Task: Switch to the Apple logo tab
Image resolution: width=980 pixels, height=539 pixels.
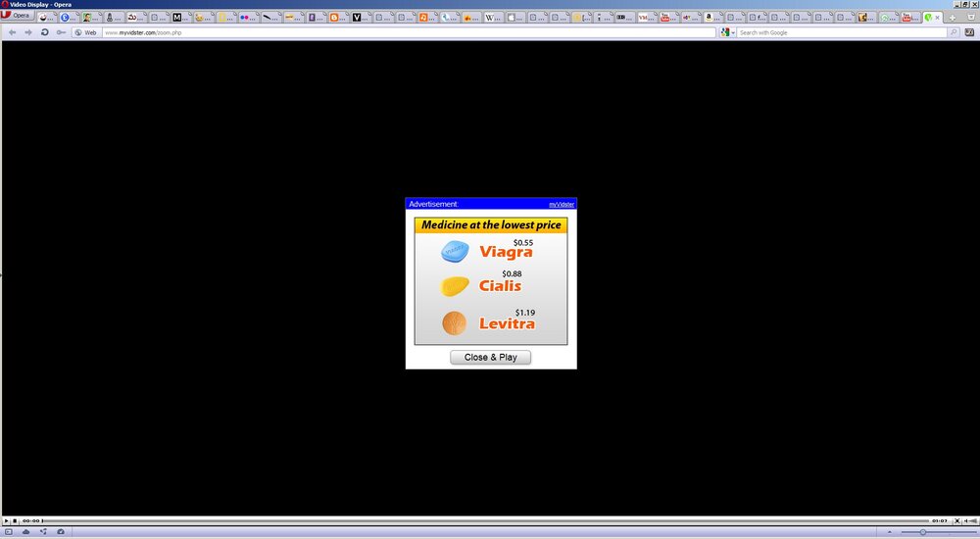Action: click(515, 18)
